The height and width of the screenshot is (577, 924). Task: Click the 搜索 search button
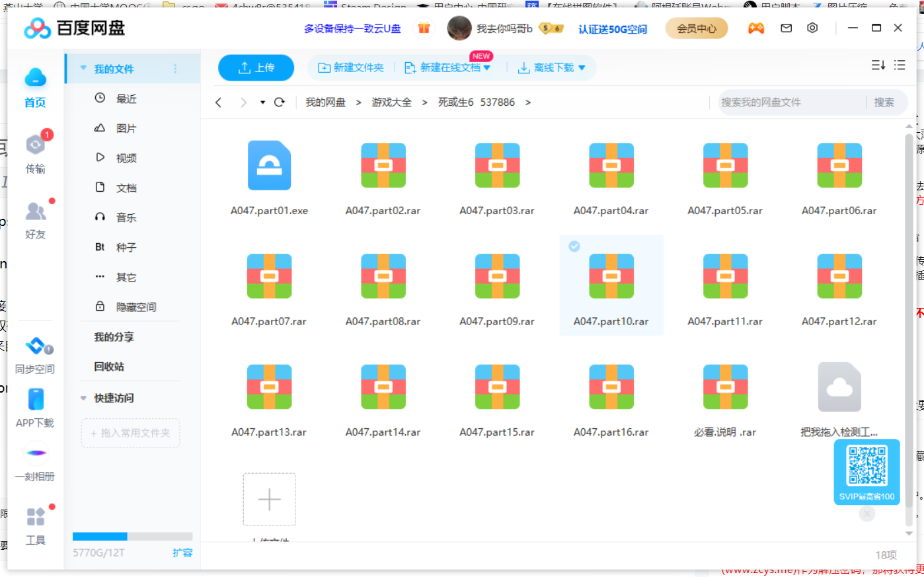pos(884,102)
